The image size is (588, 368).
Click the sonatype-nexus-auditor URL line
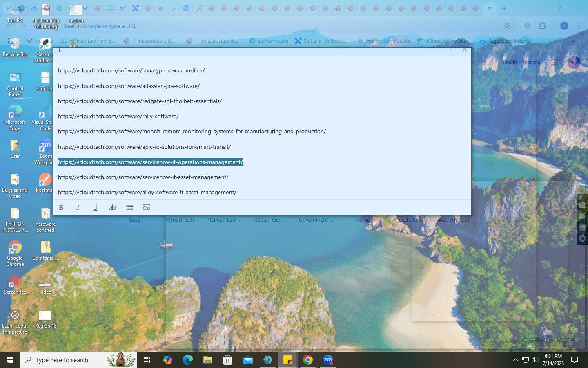pyautogui.click(x=131, y=70)
